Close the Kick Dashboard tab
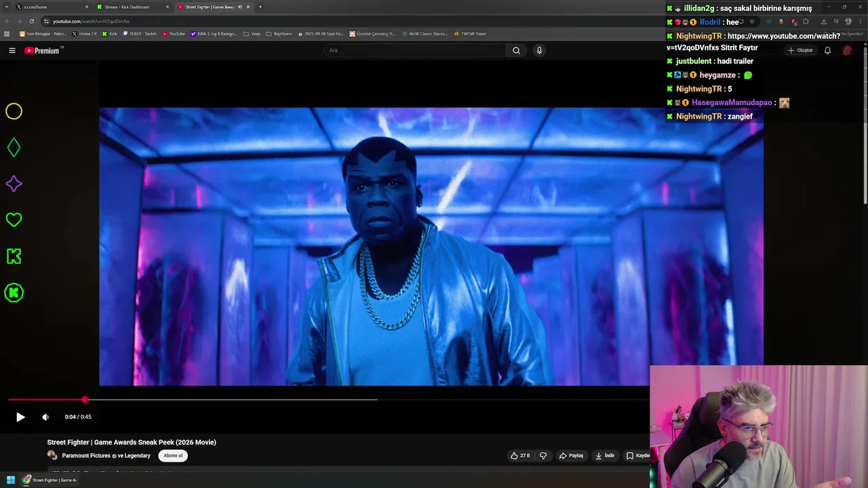The height and width of the screenshot is (488, 868). click(167, 7)
